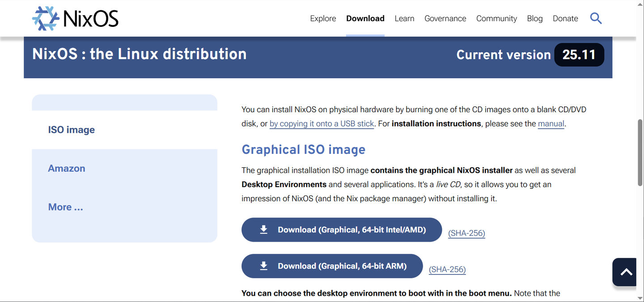The image size is (644, 302).
Task: Open the Governance navigation link
Action: (x=445, y=18)
